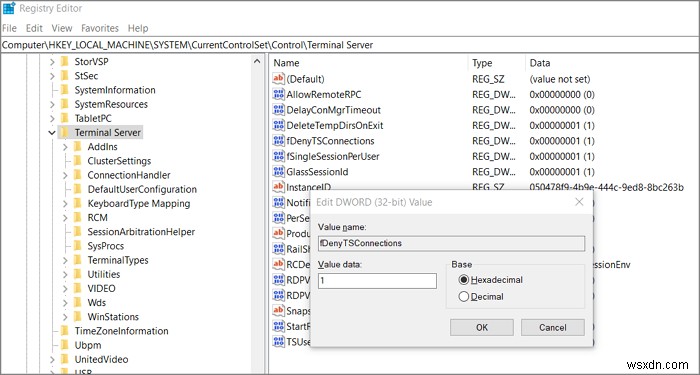Click the tree pane scroll up arrow
This screenshot has width=700, height=375.
tap(257, 61)
